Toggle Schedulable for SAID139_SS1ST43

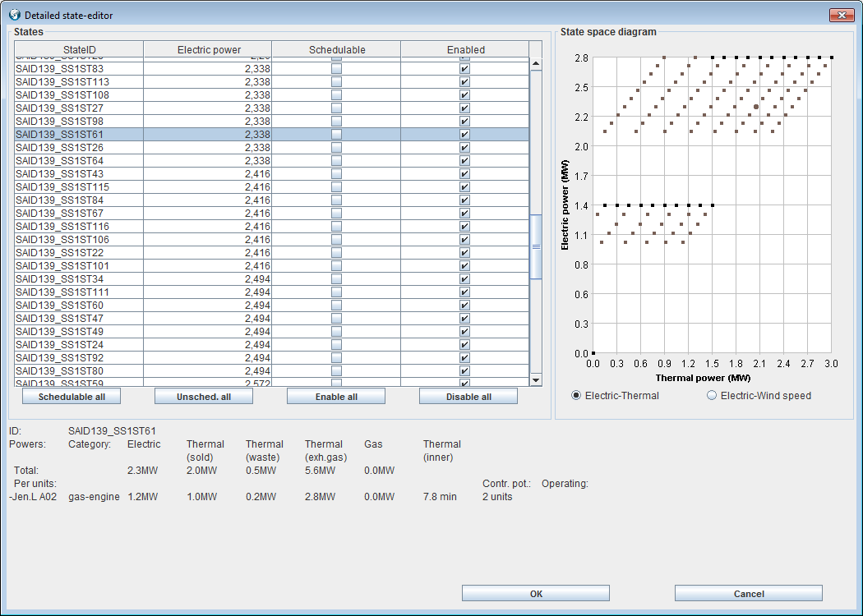pyautogui.click(x=336, y=174)
